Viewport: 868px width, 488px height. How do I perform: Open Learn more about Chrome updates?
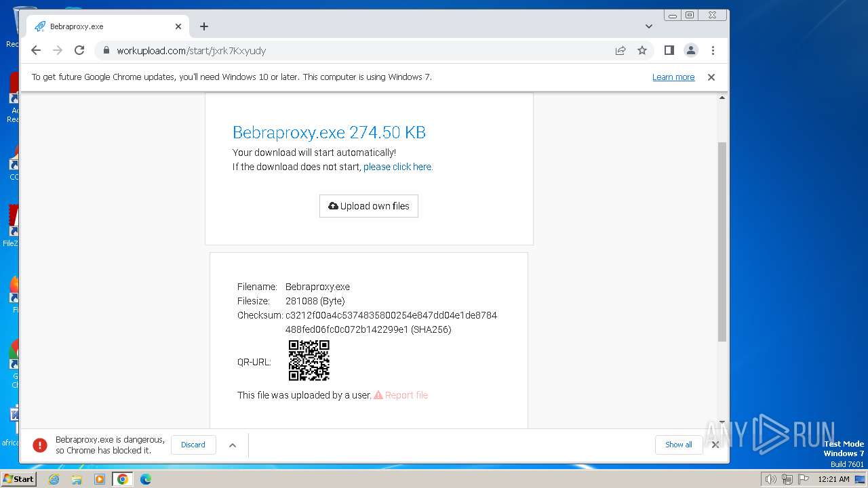[673, 77]
